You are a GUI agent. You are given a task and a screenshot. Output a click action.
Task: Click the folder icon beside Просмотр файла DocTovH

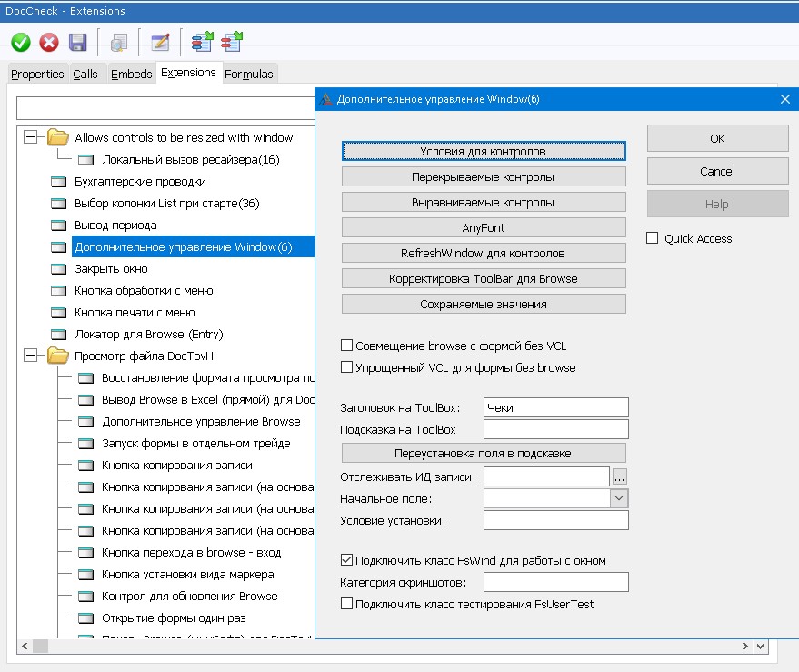click(x=58, y=356)
